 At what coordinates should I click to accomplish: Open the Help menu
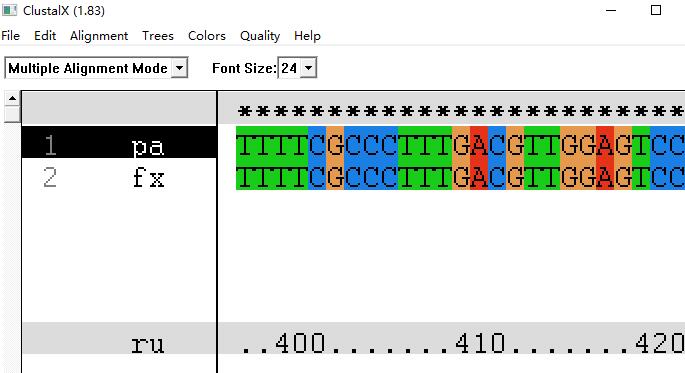point(307,36)
